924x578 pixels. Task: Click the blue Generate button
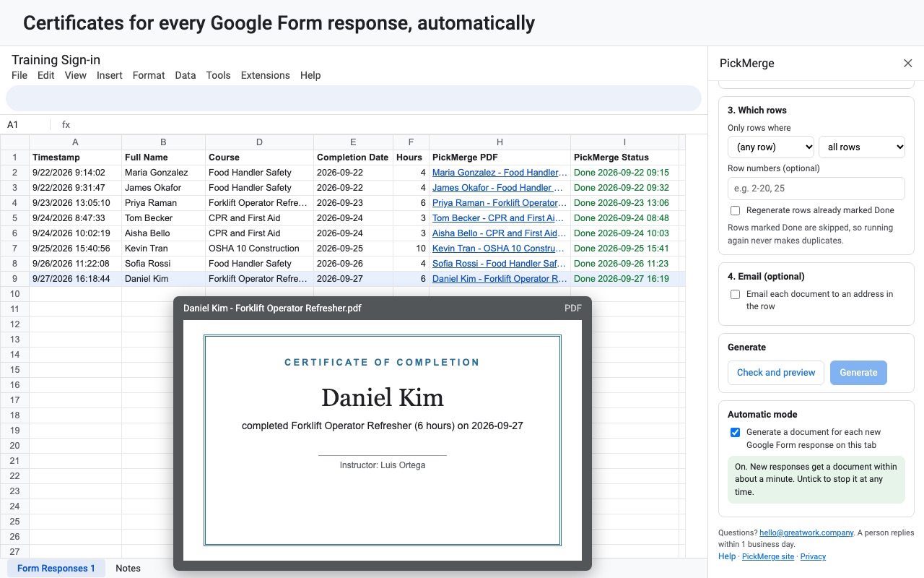(858, 372)
